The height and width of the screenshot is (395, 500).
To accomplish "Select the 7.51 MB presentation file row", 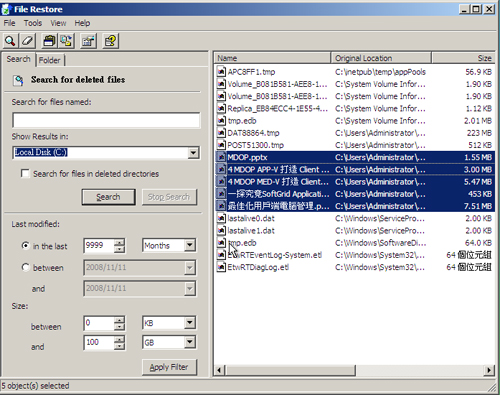I will [x=355, y=206].
